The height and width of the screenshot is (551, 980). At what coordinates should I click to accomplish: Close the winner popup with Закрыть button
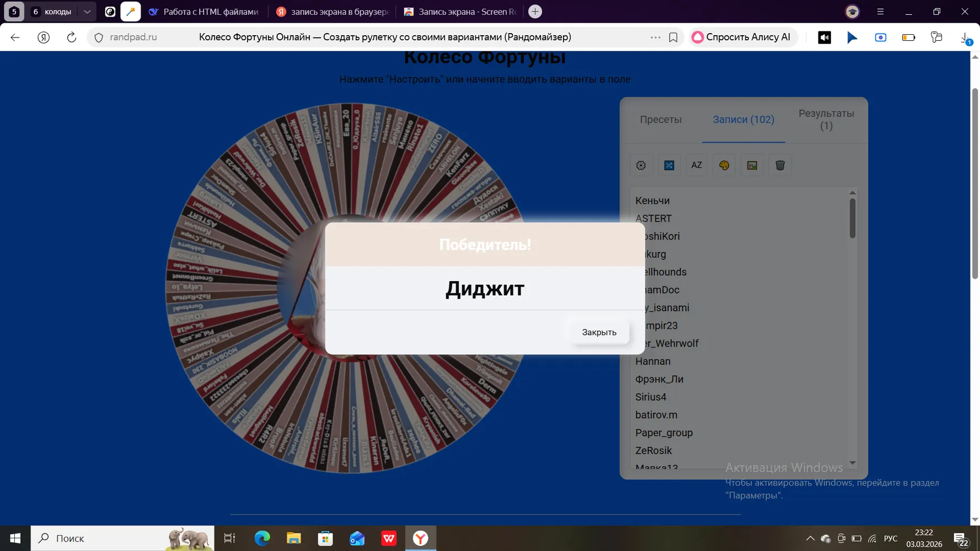[x=599, y=332]
